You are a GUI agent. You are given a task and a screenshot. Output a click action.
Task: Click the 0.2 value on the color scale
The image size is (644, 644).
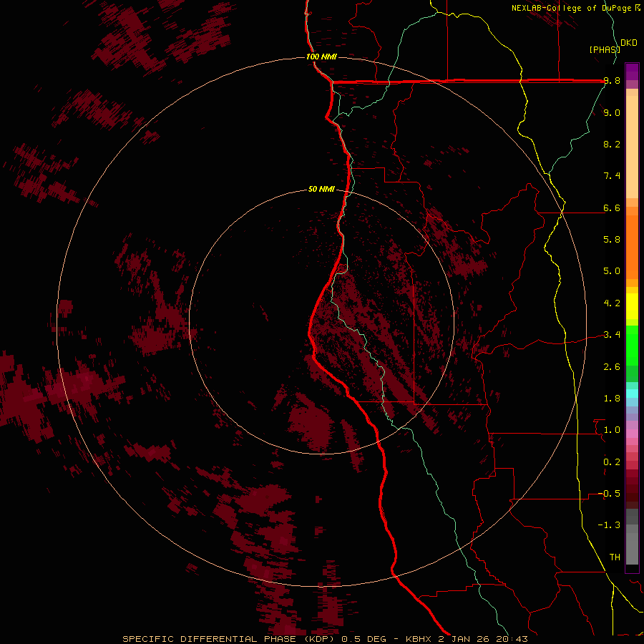click(612, 462)
